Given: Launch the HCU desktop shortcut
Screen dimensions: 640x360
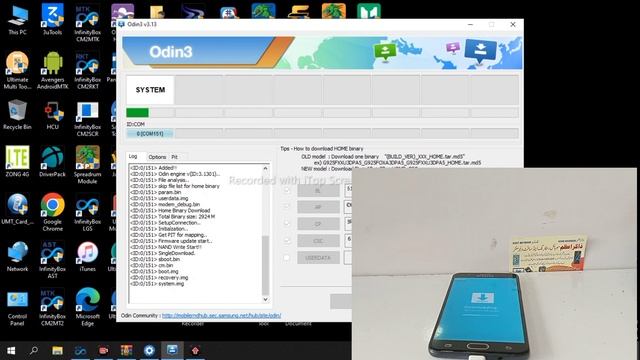Looking at the screenshot, I should [x=53, y=115].
